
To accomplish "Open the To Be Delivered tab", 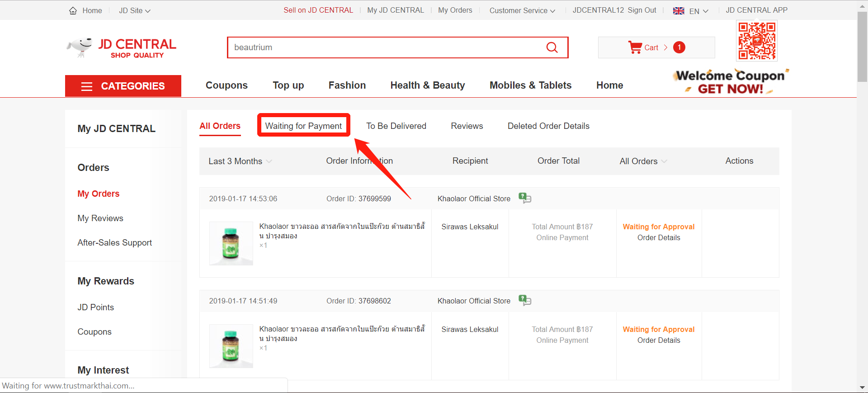I will (x=396, y=126).
